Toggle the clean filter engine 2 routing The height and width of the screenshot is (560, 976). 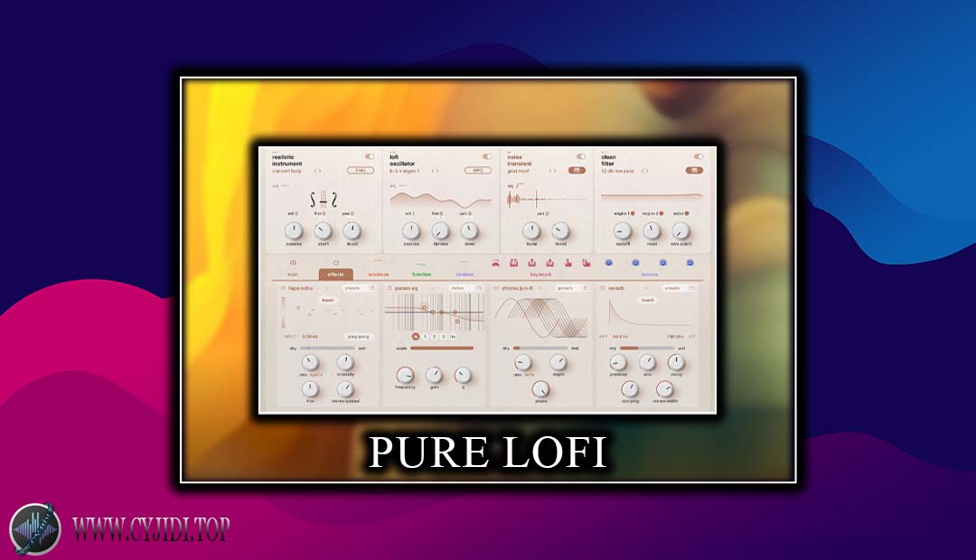click(661, 213)
